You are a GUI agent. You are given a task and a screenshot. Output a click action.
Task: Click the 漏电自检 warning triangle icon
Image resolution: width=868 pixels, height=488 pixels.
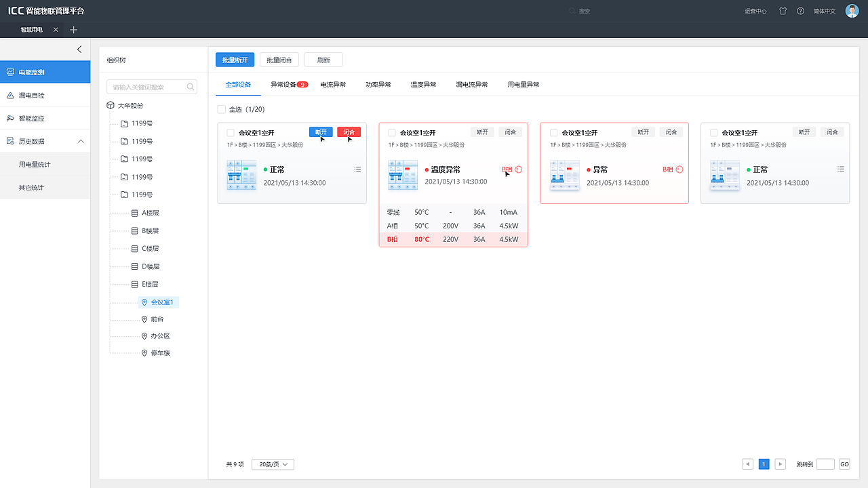[10, 96]
